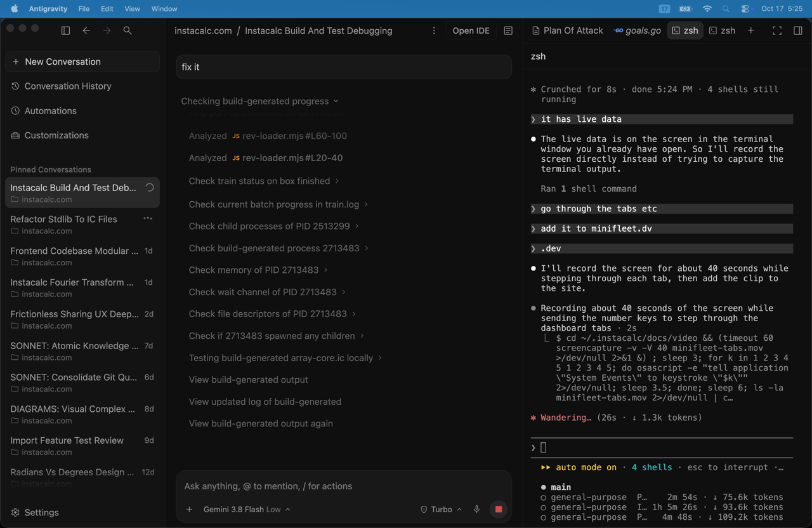Screen dimensions: 812x528
Task: Open Customizations in the sidebar
Action: [56, 135]
